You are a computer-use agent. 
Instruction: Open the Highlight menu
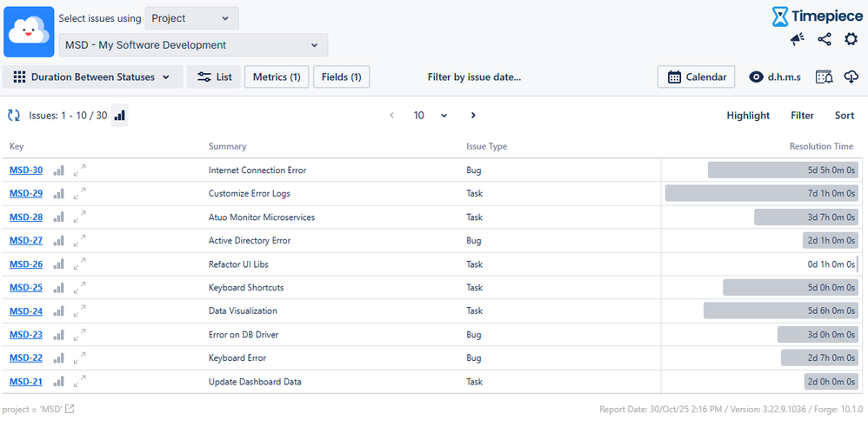[x=748, y=115]
